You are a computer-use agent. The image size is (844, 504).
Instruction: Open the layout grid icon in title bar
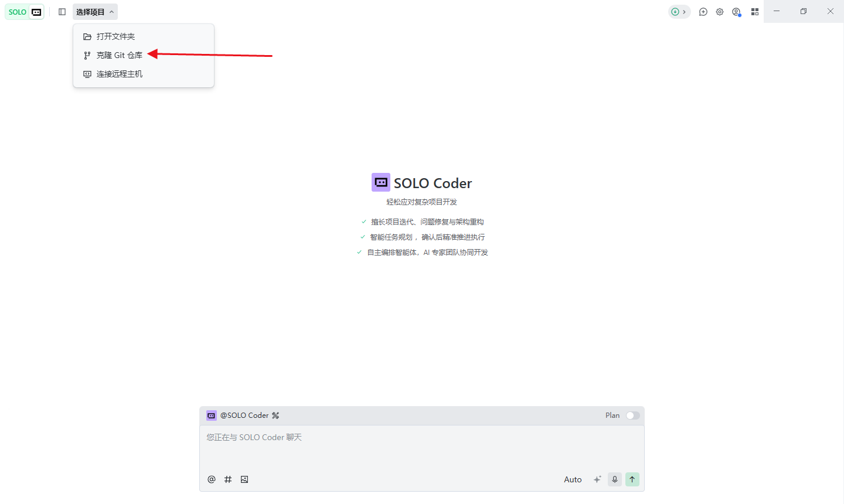click(x=755, y=12)
